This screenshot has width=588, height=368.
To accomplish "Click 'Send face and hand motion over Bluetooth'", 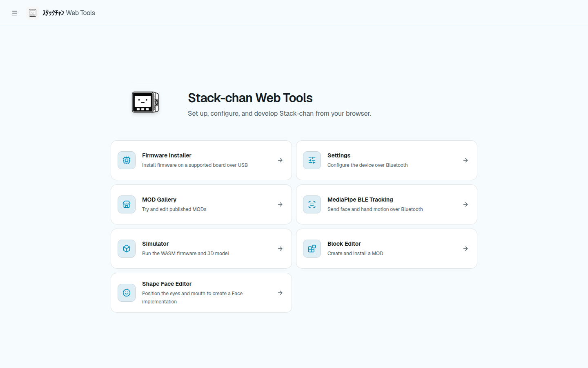I will (x=375, y=209).
